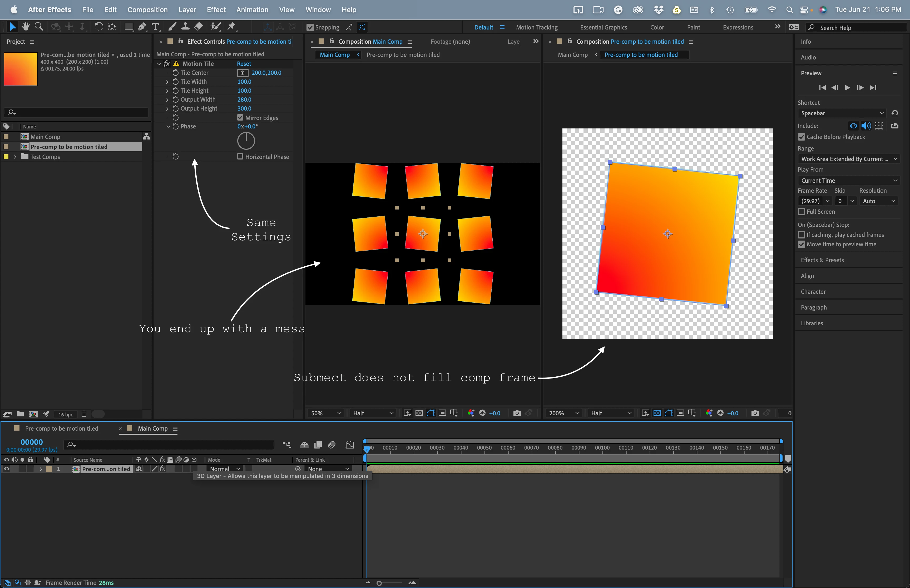Toggle Cache Before Playback checkbox
The width and height of the screenshot is (910, 588).
(x=802, y=137)
